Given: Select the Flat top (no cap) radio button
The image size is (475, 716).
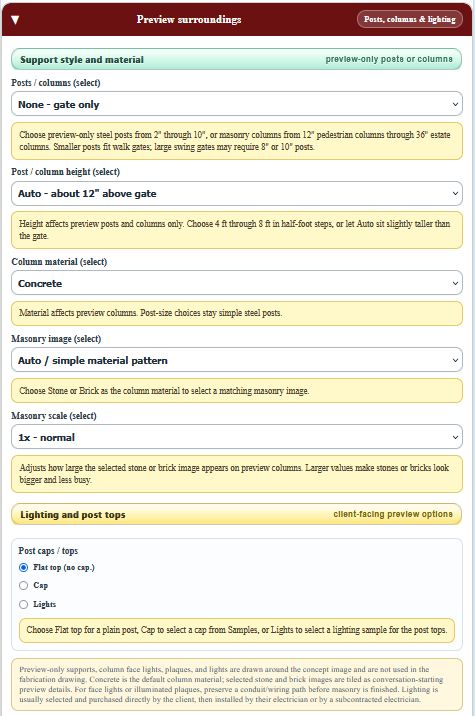Looking at the screenshot, I should pyautogui.click(x=23, y=568).
